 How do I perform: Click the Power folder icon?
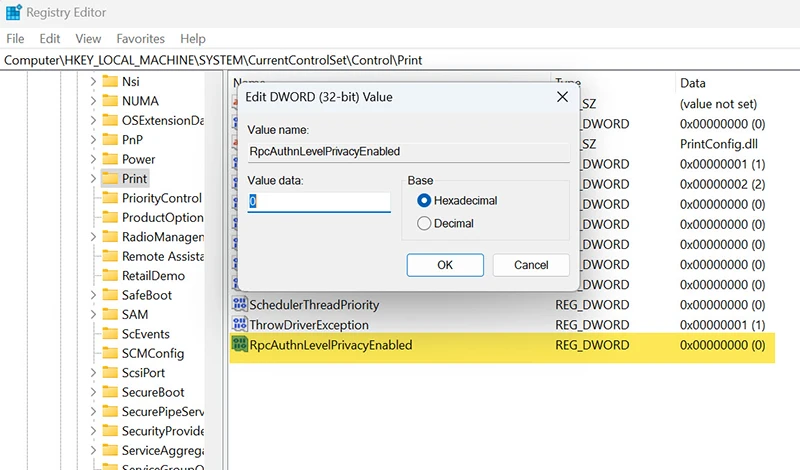[x=110, y=159]
